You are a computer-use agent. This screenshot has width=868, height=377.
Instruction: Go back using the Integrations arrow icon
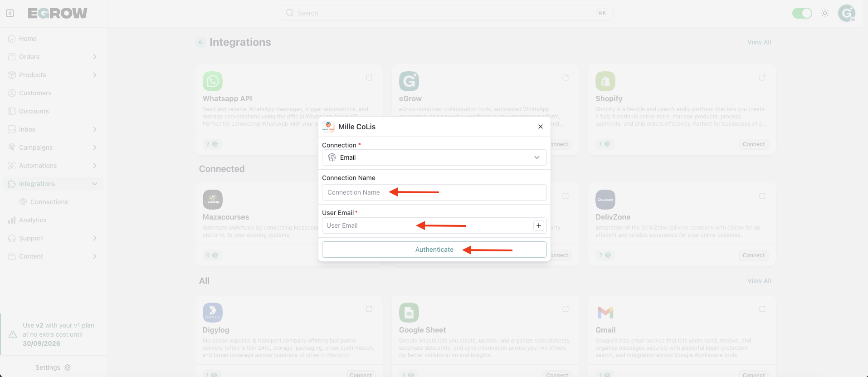point(201,42)
